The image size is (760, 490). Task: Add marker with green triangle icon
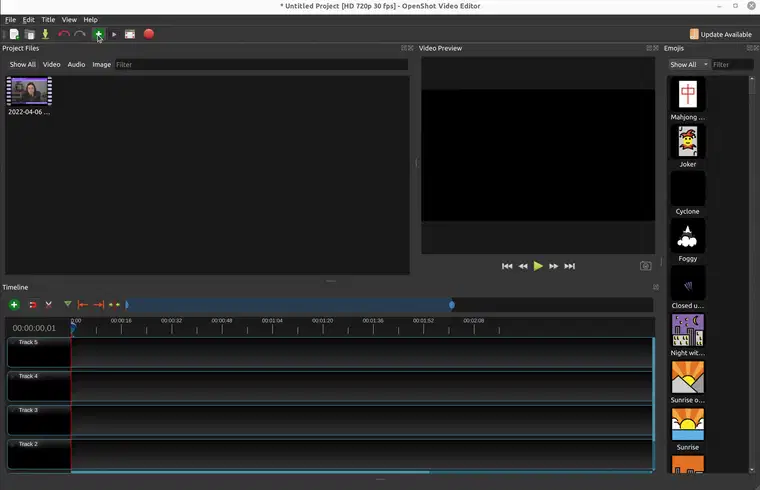[x=67, y=304]
